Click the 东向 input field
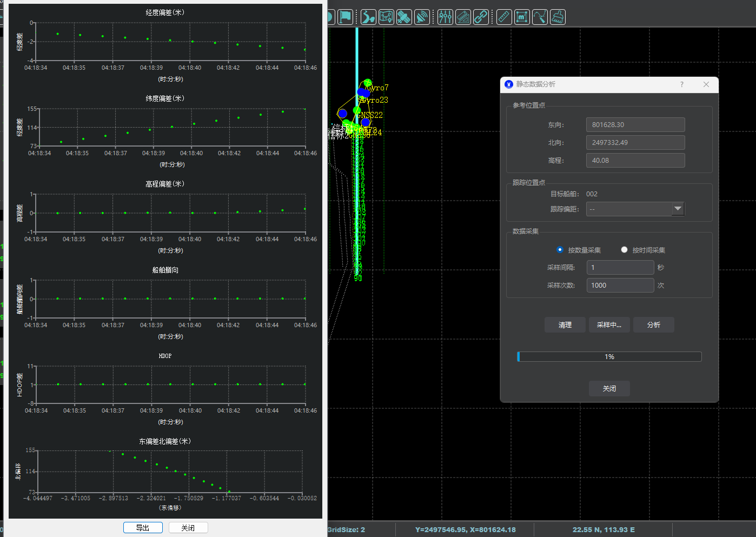The image size is (756, 537). 635,125
